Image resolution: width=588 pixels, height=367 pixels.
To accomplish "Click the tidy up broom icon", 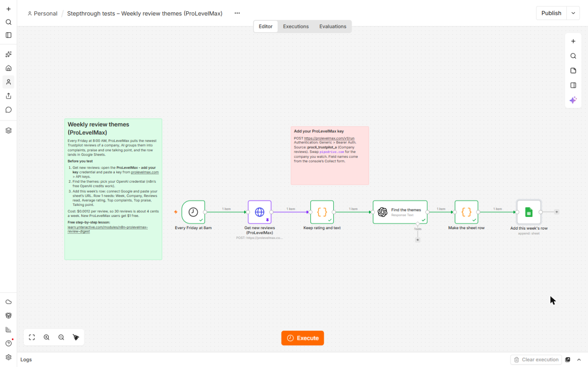I will click(x=76, y=337).
